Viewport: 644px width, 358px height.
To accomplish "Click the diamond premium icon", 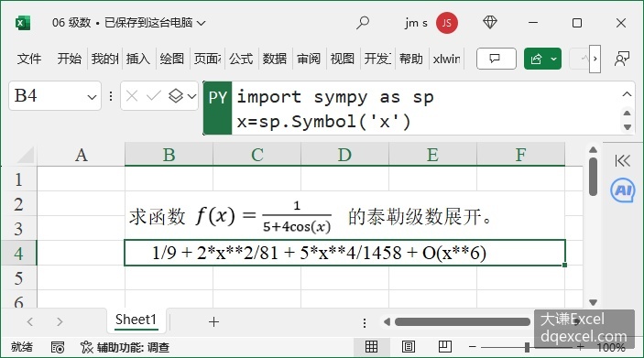I will click(490, 22).
